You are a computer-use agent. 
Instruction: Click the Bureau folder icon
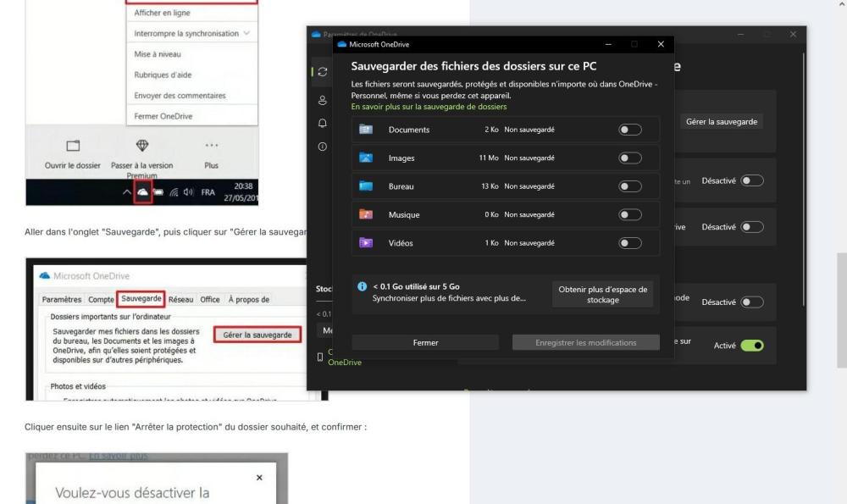366,186
